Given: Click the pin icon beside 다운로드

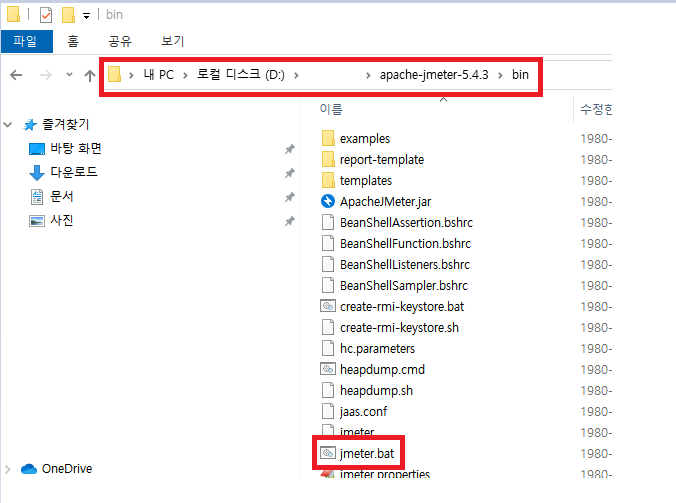Looking at the screenshot, I should [290, 173].
